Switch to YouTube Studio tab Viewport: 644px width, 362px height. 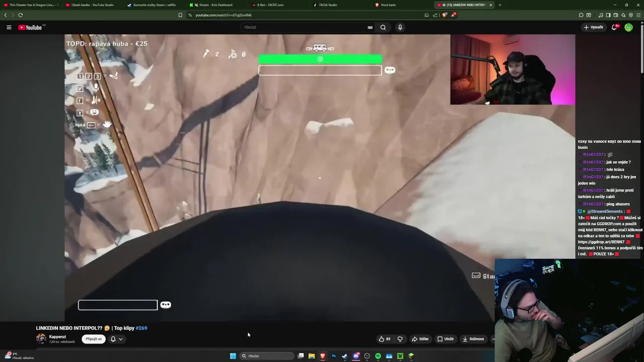pos(93,5)
